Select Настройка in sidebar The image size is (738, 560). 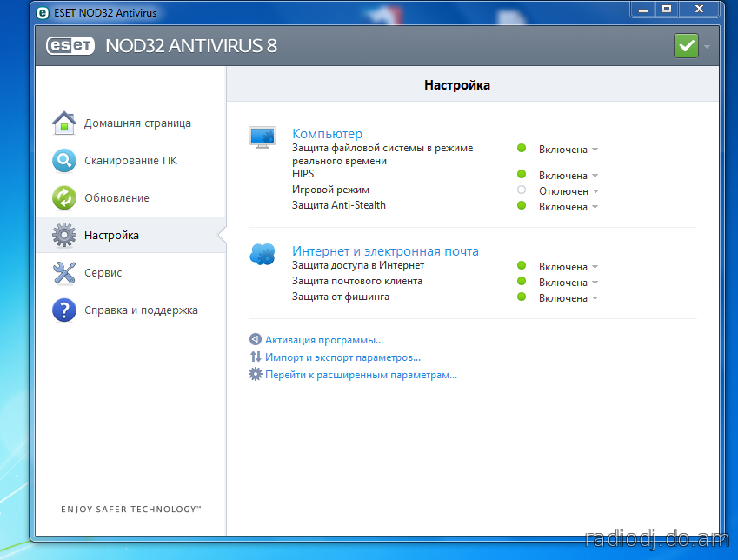(x=131, y=235)
